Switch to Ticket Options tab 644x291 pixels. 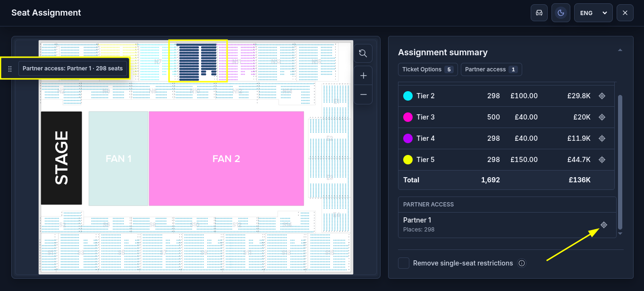427,69
